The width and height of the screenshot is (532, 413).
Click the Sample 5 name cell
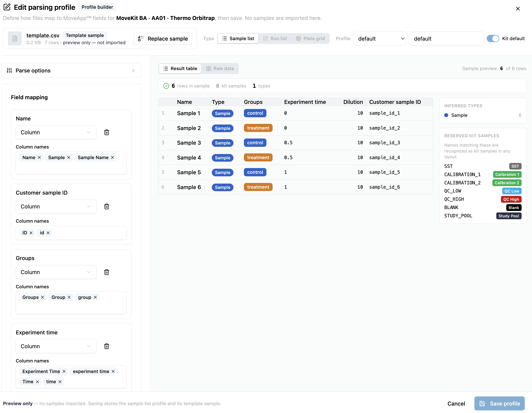(x=189, y=172)
